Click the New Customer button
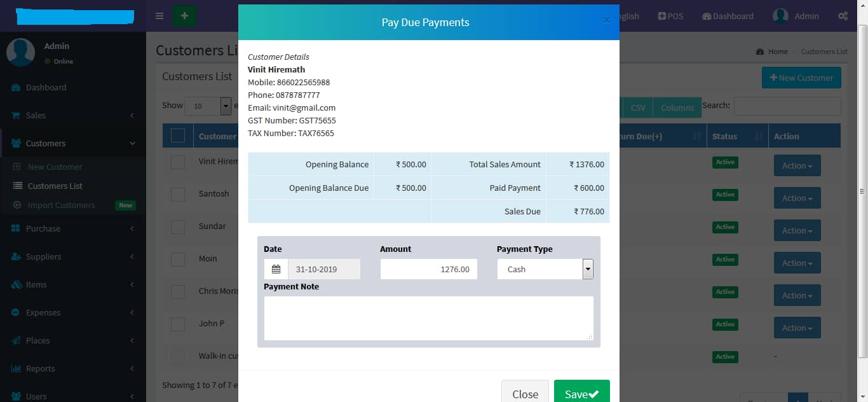Viewport: 868px width, 402px height. pyautogui.click(x=801, y=78)
